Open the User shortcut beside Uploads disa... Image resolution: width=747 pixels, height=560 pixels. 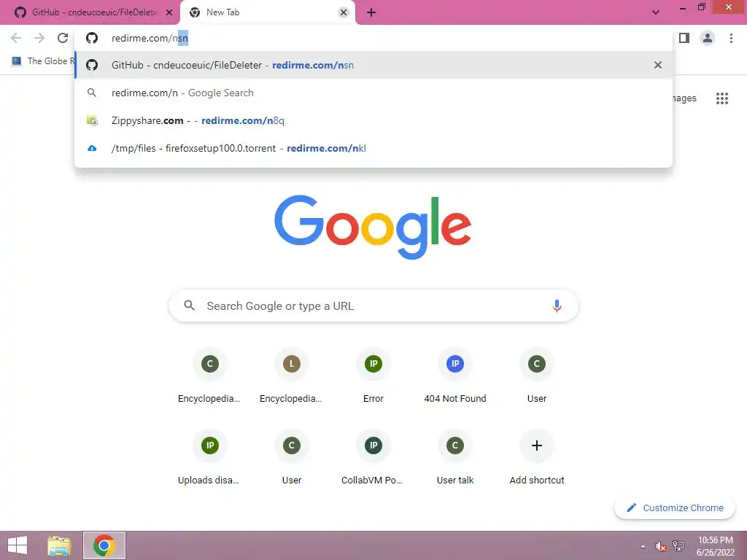click(x=292, y=458)
